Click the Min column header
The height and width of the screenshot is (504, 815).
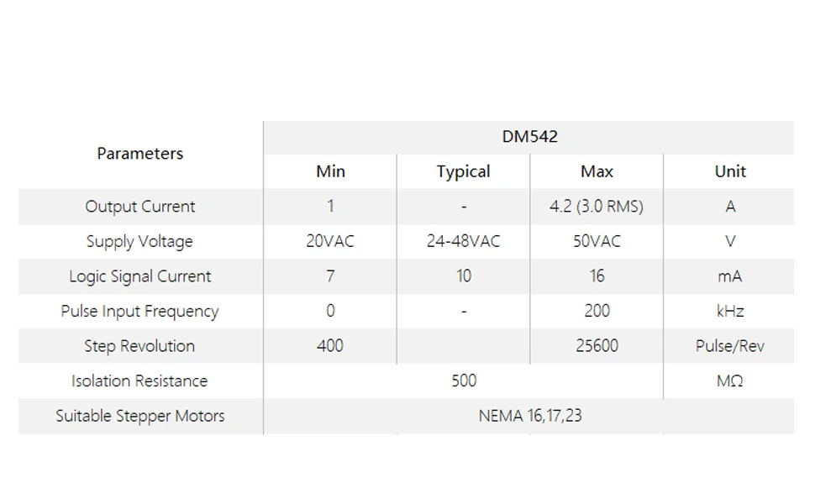(x=330, y=171)
